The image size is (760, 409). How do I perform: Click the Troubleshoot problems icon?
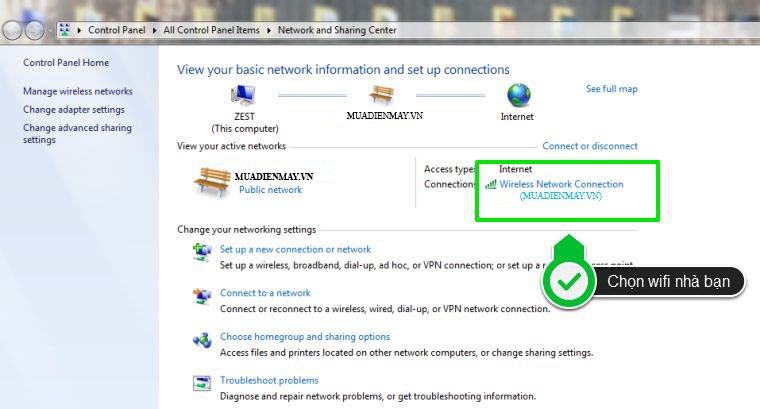click(x=202, y=383)
